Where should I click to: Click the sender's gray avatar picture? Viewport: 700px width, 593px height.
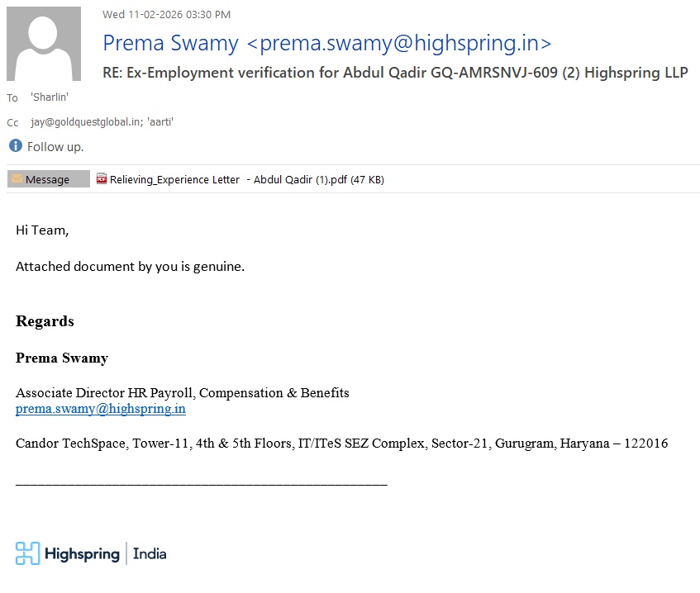(x=44, y=44)
